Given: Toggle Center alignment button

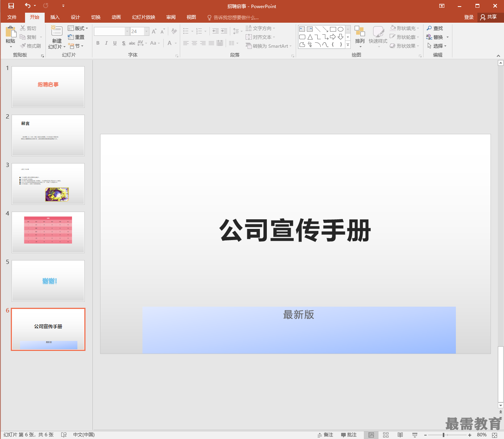Looking at the screenshot, I should (194, 43).
